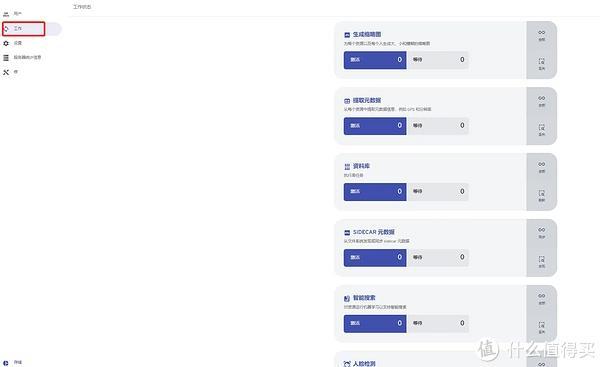
Task: Click the repair tools icon in sidebar
Action: pos(6,72)
